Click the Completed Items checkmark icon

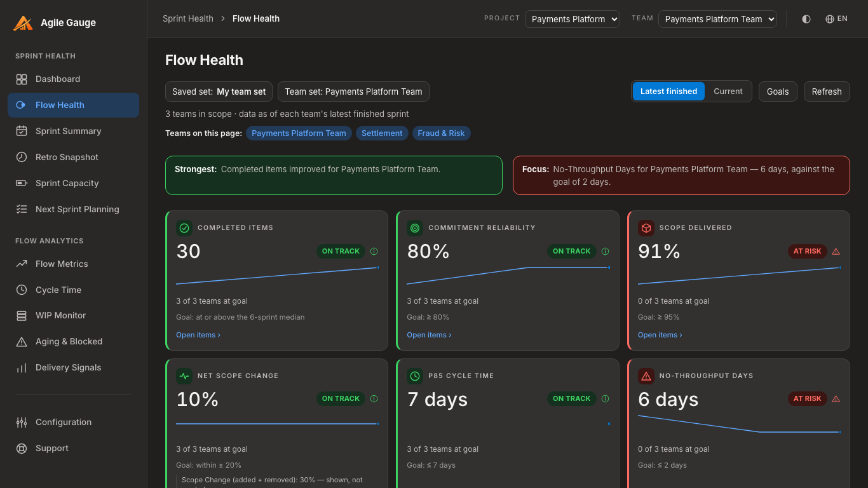point(184,227)
